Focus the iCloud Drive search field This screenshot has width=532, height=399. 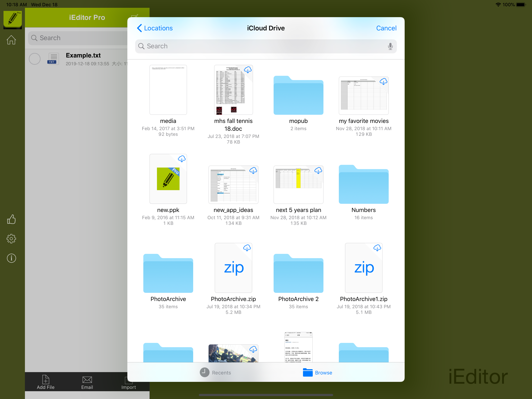(266, 46)
